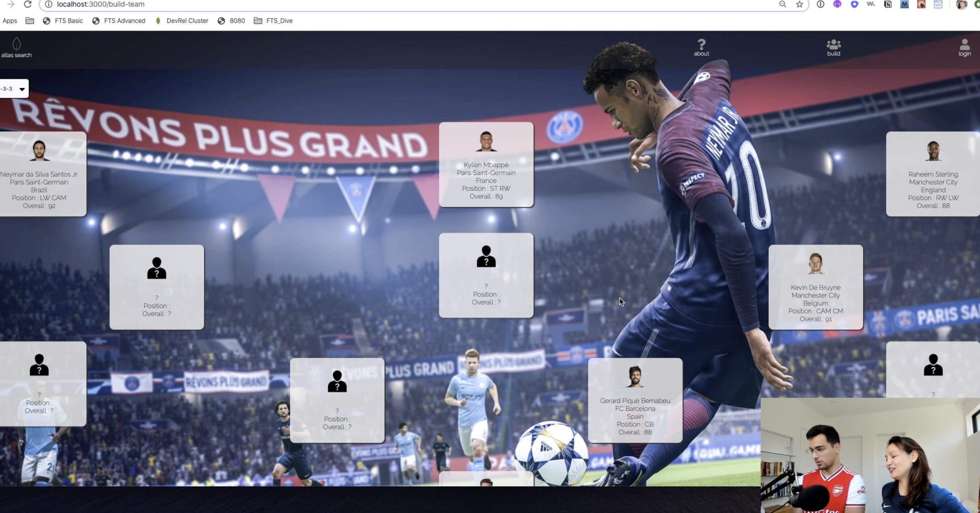Click Gerard Piqué's photo
The image size is (980, 513).
635,377
